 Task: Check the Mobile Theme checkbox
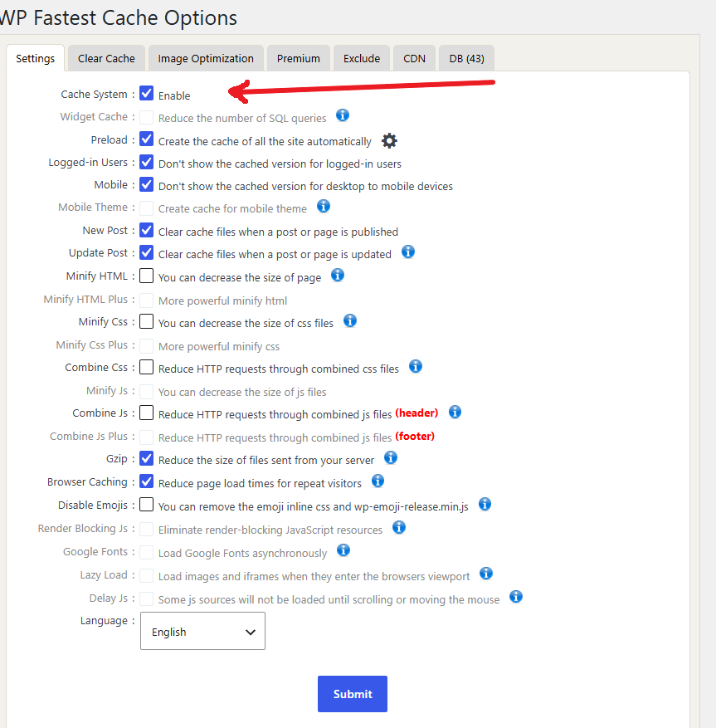click(147, 208)
